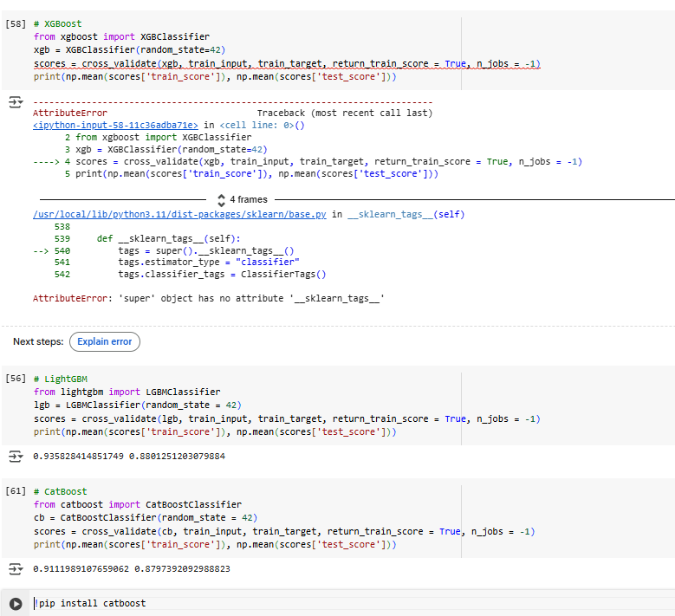The image size is (675, 616).
Task: Click traceback line 541 tags.estimator_type = "classifier"
Action: point(177,263)
